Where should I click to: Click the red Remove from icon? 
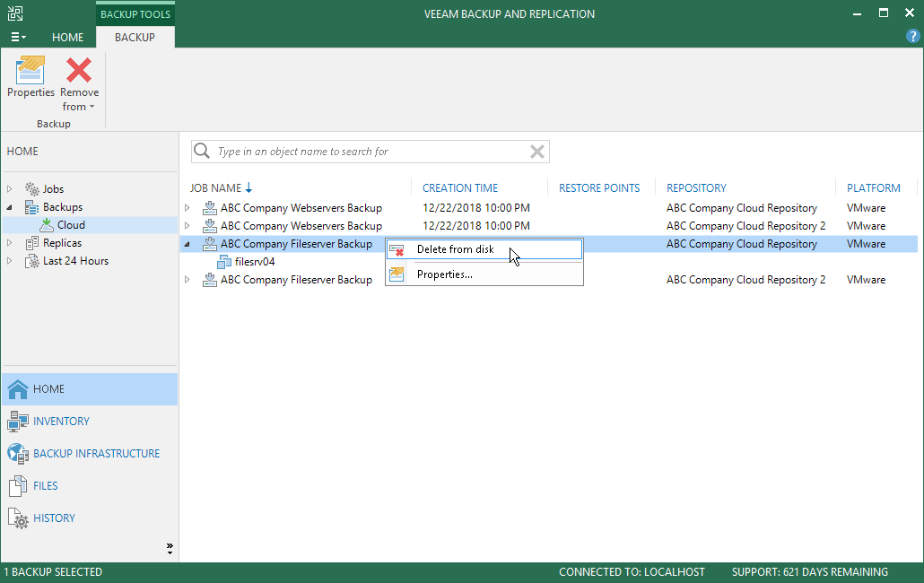tap(79, 70)
